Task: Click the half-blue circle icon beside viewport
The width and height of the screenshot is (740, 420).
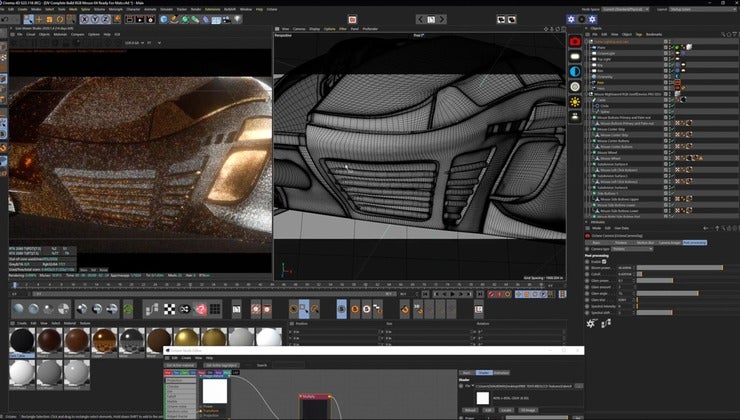Action: point(575,71)
